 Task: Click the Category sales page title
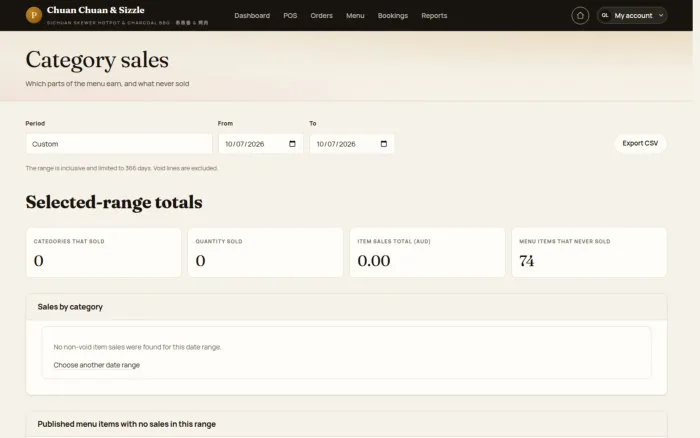pyautogui.click(x=97, y=60)
